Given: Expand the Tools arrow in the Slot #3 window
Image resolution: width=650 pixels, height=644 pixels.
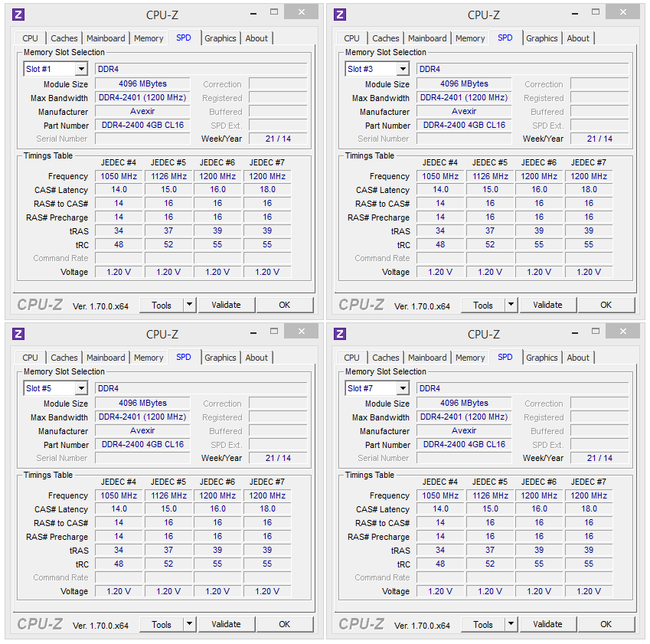Looking at the screenshot, I should pyautogui.click(x=511, y=305).
